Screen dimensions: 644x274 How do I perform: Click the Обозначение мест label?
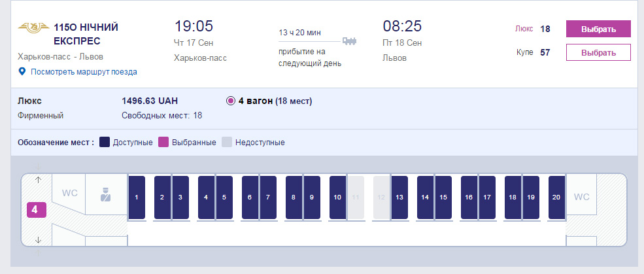56,143
